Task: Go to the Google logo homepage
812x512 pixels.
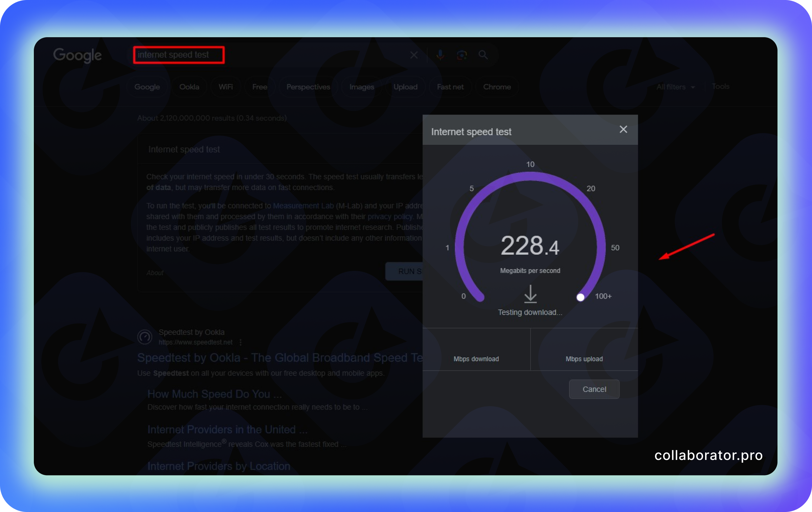Action: [x=77, y=55]
